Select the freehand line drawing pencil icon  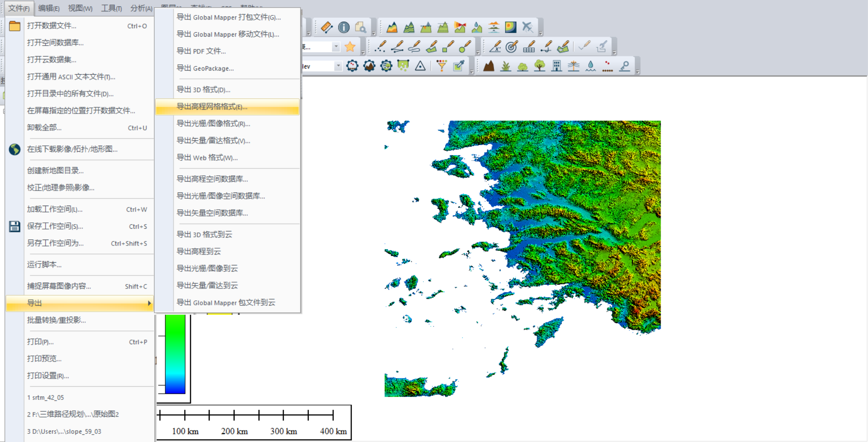coord(414,46)
